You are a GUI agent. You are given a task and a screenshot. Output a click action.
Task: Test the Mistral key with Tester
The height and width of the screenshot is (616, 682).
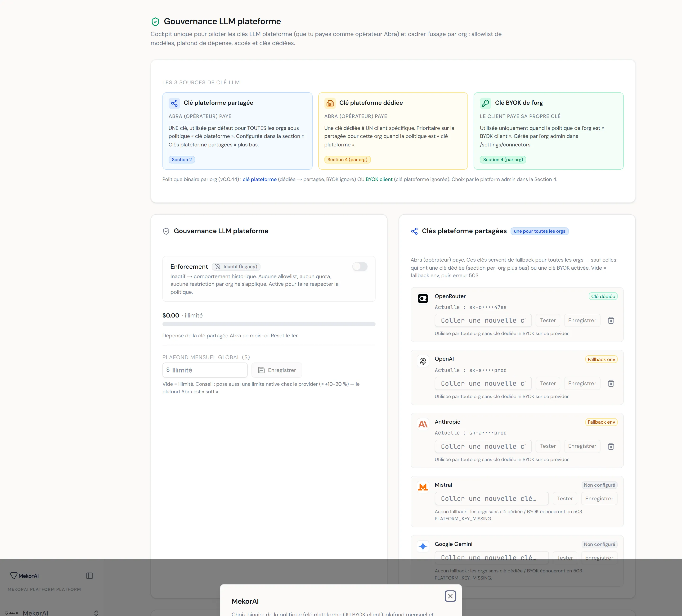[565, 498]
